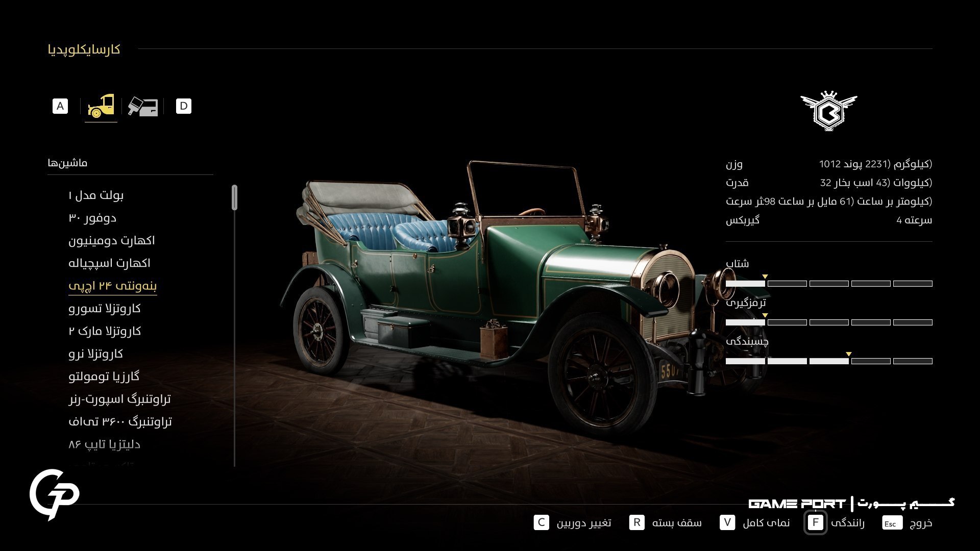Click the کارسایکلوپدیا page title

point(84,49)
